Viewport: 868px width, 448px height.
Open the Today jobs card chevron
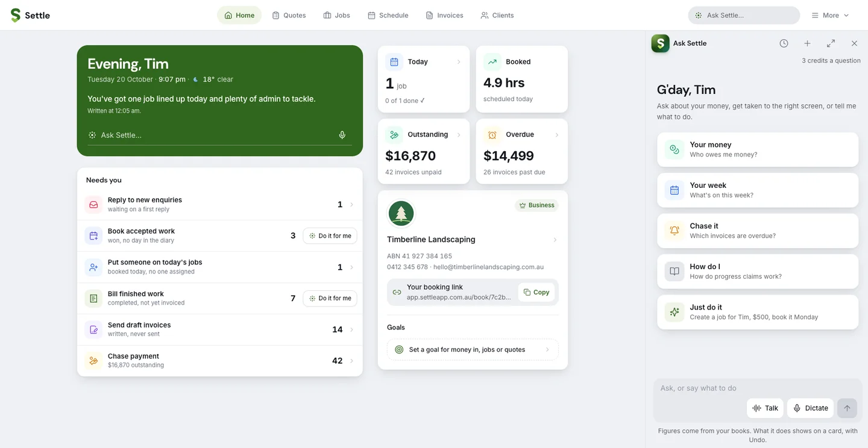459,61
